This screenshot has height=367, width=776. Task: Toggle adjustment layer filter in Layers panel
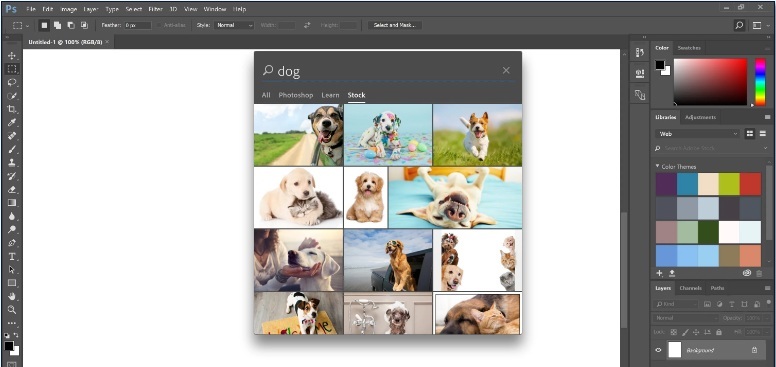click(719, 304)
